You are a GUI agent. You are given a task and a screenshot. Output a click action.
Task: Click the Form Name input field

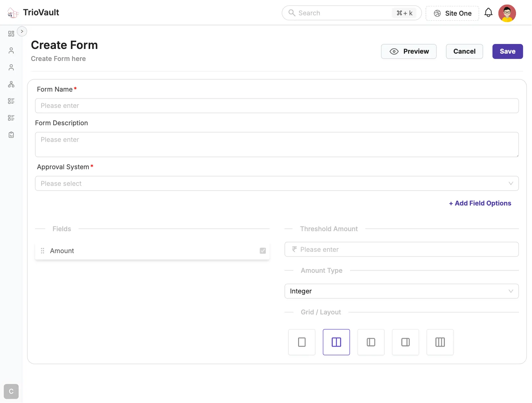coord(276,106)
